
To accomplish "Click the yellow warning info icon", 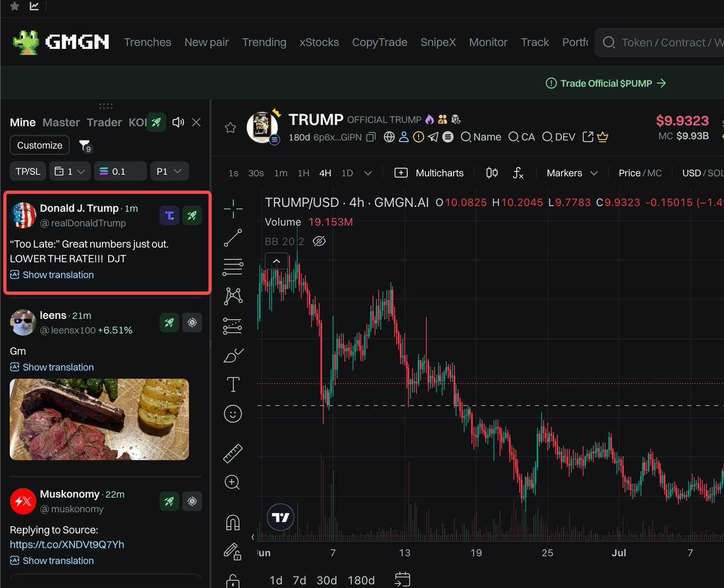I will coord(419,137).
